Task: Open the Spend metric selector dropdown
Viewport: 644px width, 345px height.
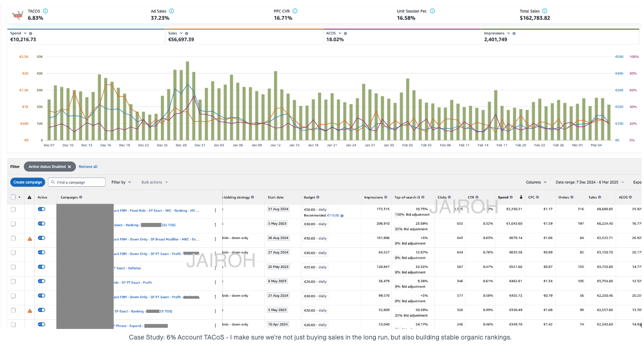Action: click(25, 33)
